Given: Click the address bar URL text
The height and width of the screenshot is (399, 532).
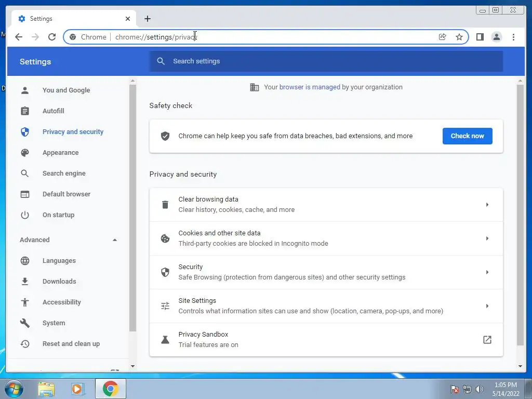Looking at the screenshot, I should point(156,37).
